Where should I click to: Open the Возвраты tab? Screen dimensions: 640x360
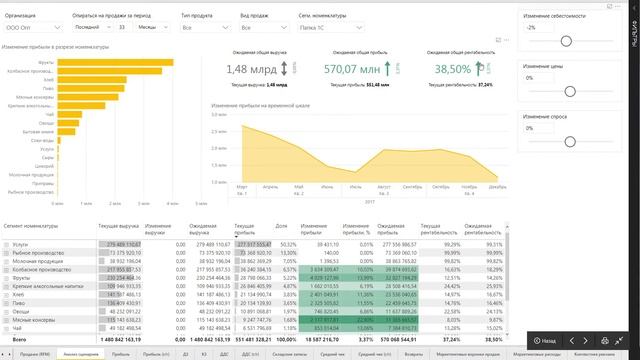(413, 354)
